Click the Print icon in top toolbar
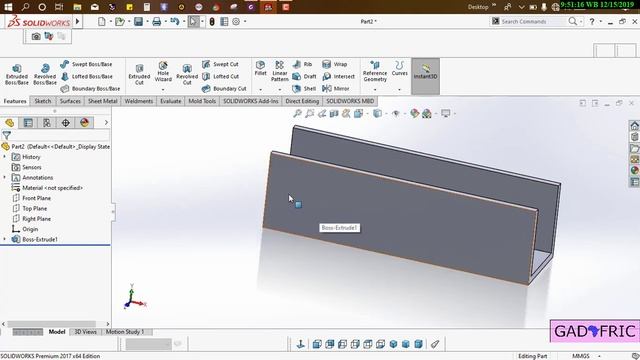The width and height of the screenshot is (640, 360). tap(156, 22)
